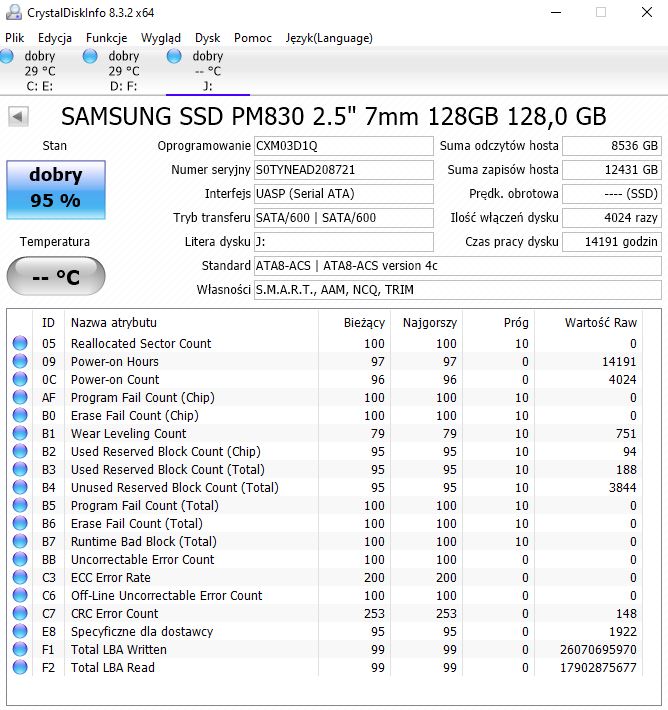
Task: Open the Wygląd menu
Action: 161,38
